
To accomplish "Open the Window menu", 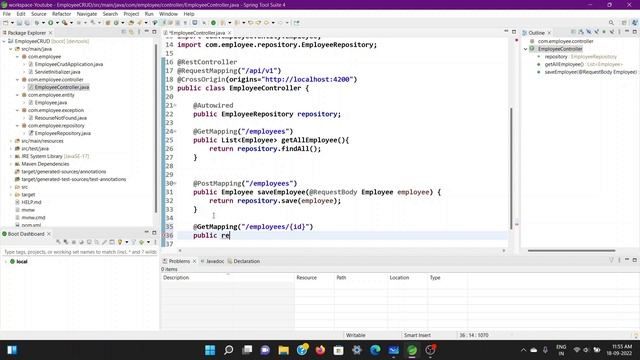I will point(168,14).
